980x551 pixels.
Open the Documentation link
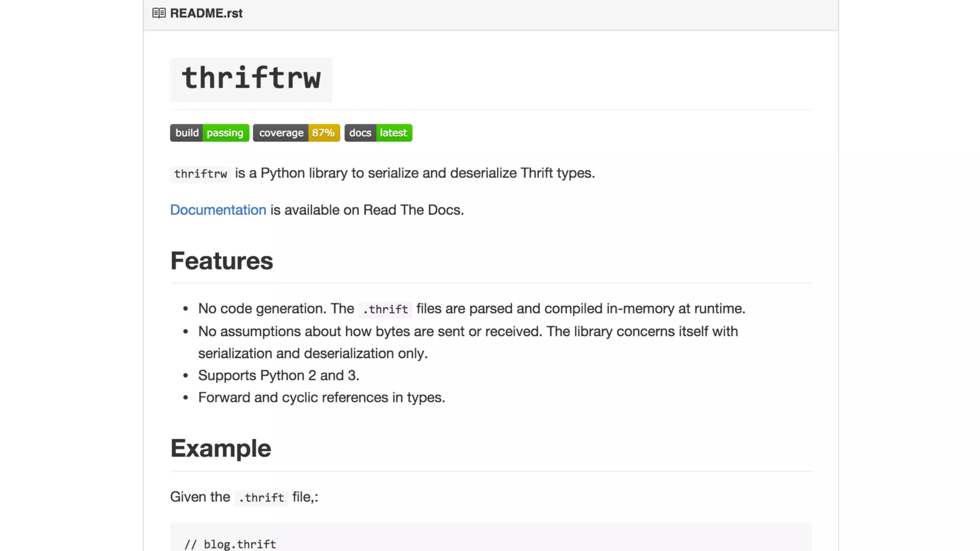(x=218, y=210)
